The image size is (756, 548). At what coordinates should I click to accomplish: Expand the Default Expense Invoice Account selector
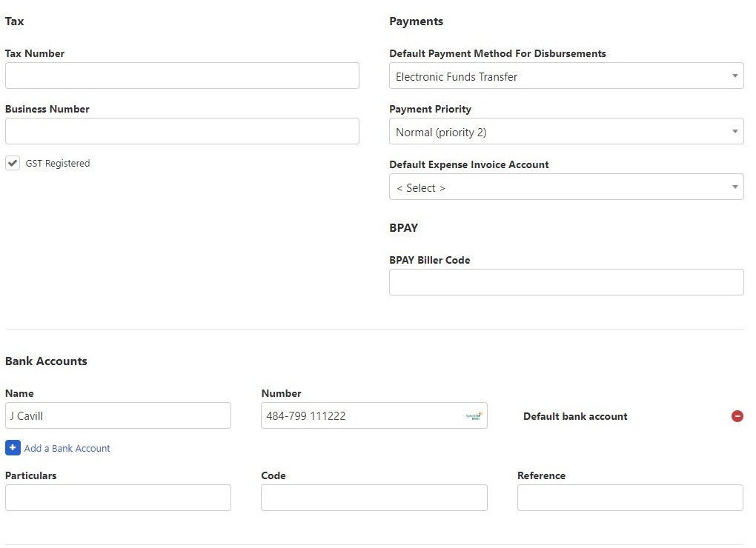click(566, 187)
